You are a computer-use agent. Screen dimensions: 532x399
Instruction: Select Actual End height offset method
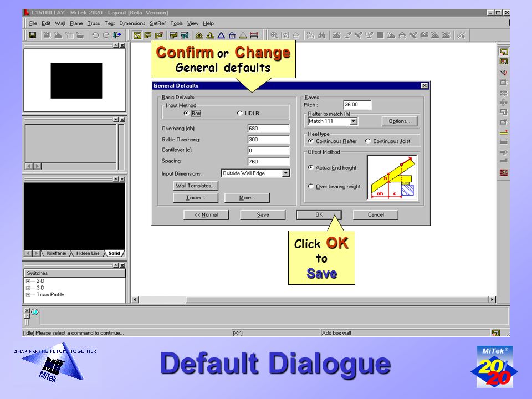pos(310,167)
